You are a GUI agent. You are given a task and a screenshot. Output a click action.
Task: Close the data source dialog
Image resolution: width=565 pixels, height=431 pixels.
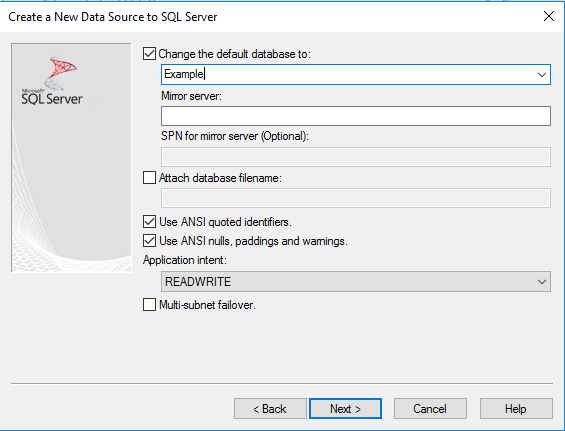coord(548,16)
